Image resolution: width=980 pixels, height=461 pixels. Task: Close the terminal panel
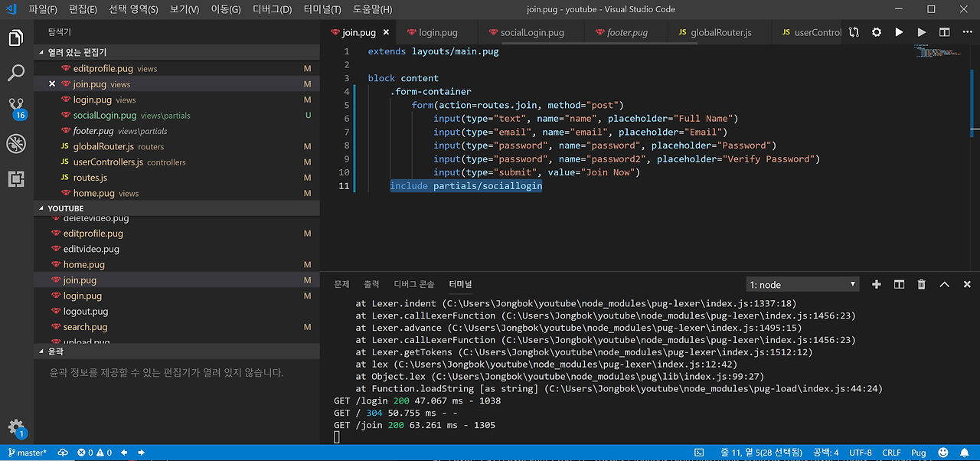point(966,284)
